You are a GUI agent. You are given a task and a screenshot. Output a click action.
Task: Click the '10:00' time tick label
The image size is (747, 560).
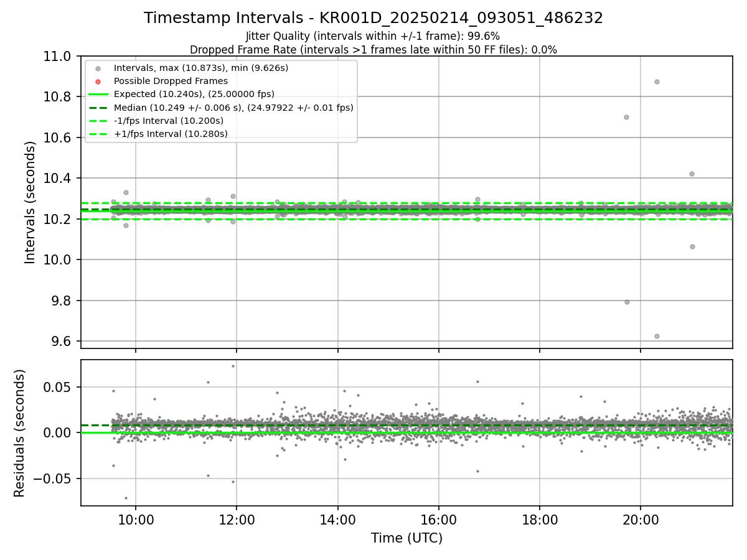tap(136, 520)
